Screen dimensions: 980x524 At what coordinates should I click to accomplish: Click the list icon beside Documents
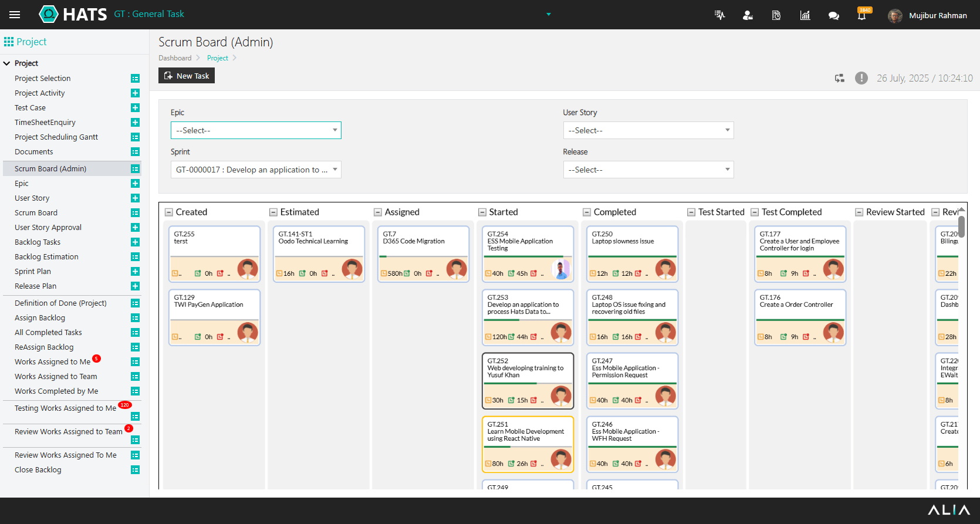point(135,152)
